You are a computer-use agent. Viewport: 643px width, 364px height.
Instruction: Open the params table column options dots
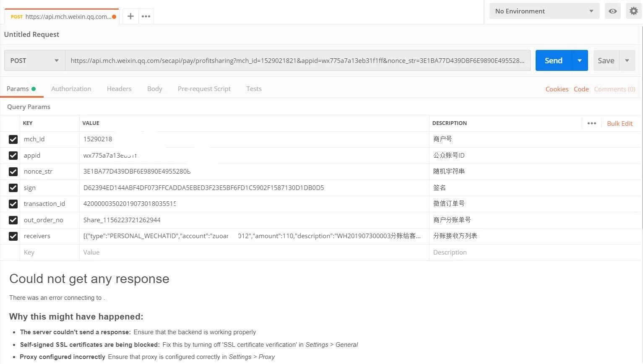point(592,123)
